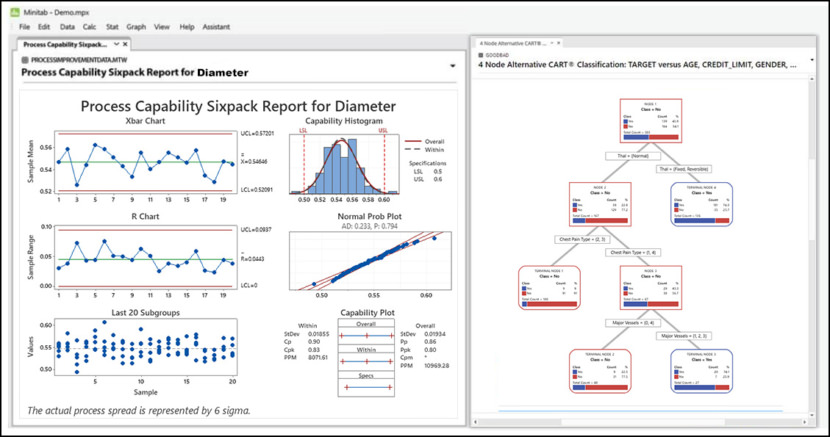
Task: Expand the 4 Node Alternative CART tab chevron
Action: click(552, 43)
